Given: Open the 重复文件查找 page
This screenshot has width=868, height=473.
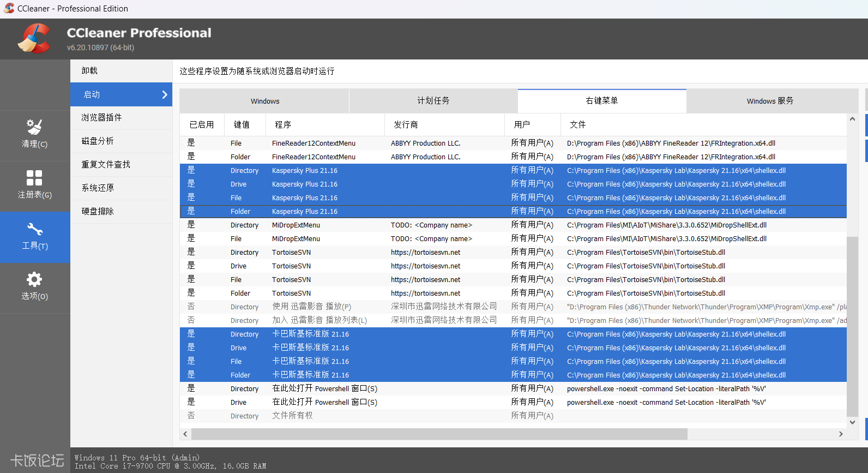Looking at the screenshot, I should pyautogui.click(x=121, y=165).
